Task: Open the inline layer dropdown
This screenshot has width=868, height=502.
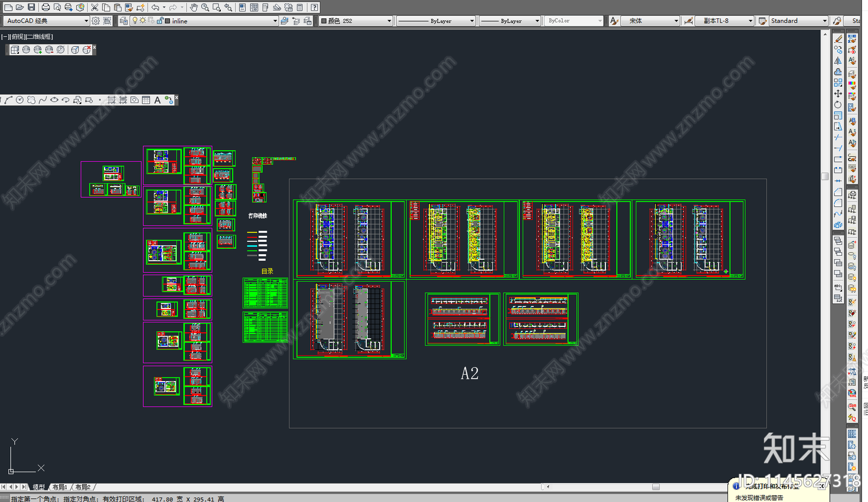Action: click(x=275, y=21)
